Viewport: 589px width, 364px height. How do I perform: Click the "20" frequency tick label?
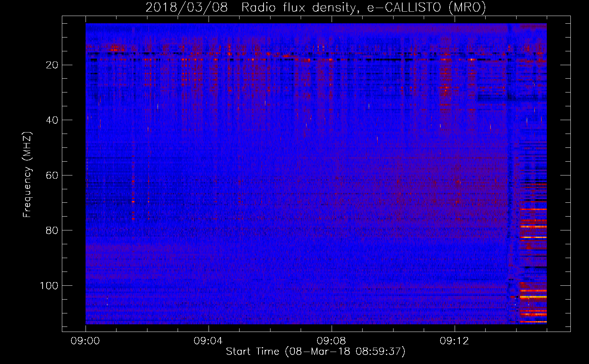pos(52,65)
